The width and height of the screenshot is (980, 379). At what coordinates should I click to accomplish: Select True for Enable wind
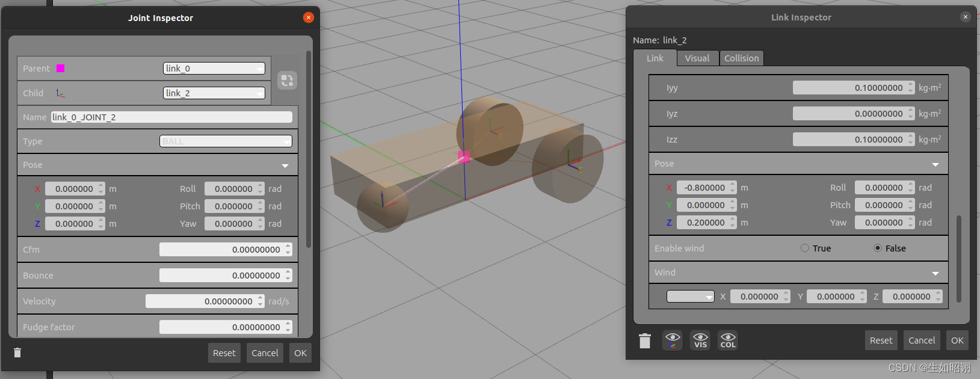tap(805, 248)
